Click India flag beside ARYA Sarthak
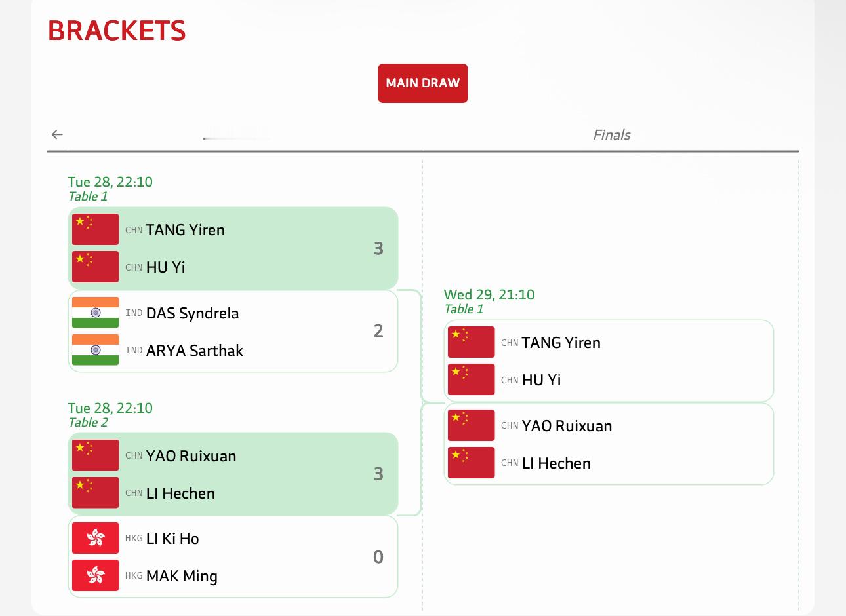The image size is (846, 616). [96, 350]
